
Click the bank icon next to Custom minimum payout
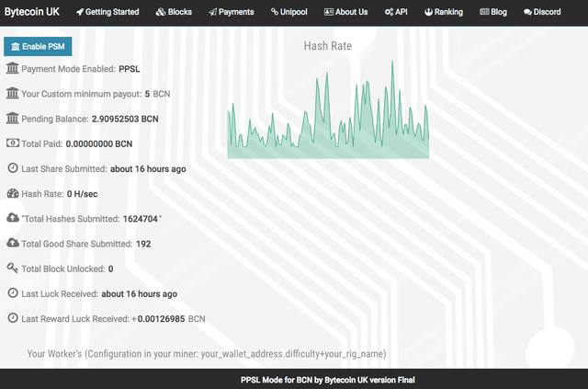(12, 93)
